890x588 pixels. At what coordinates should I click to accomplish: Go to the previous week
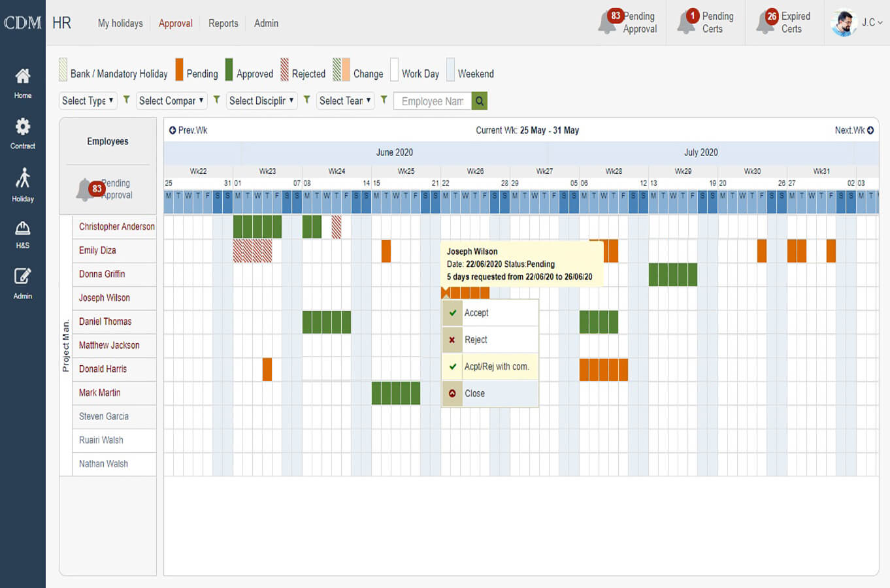pos(188,131)
